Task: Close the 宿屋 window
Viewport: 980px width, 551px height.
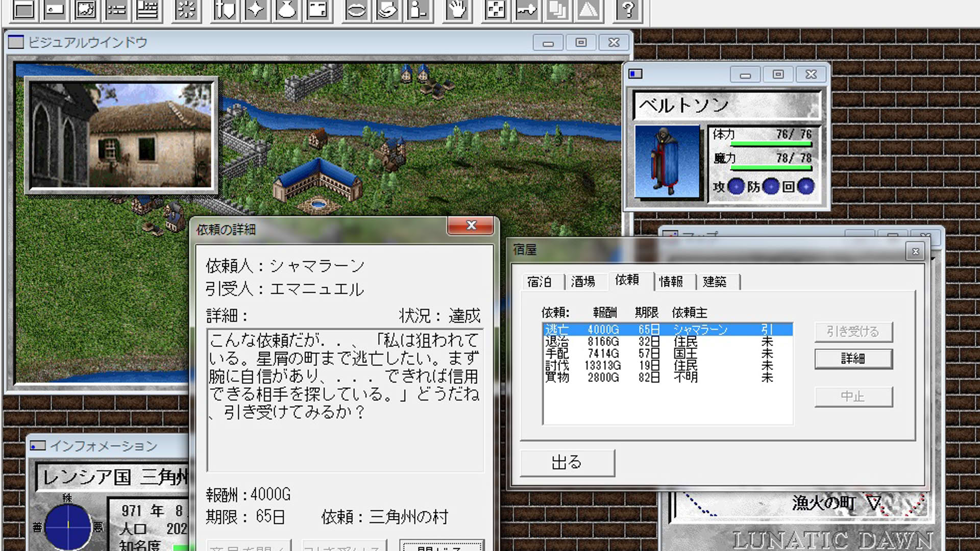Action: (x=915, y=252)
